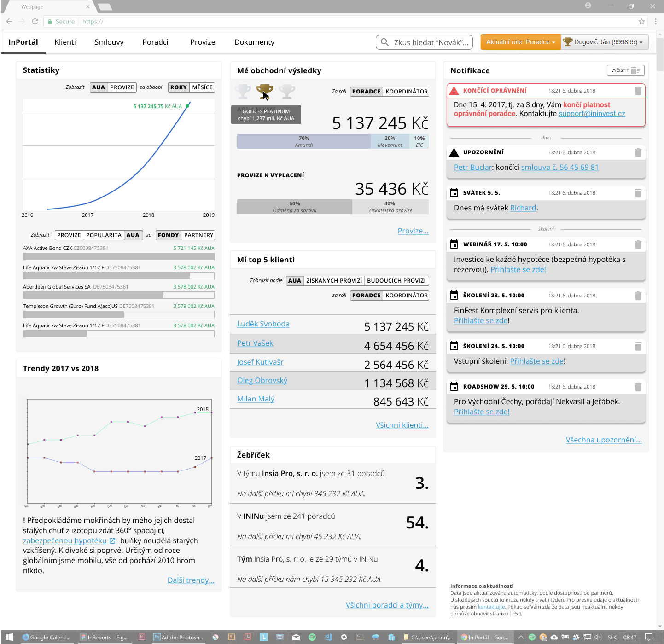Switch statistics display to AUA

(x=99, y=87)
